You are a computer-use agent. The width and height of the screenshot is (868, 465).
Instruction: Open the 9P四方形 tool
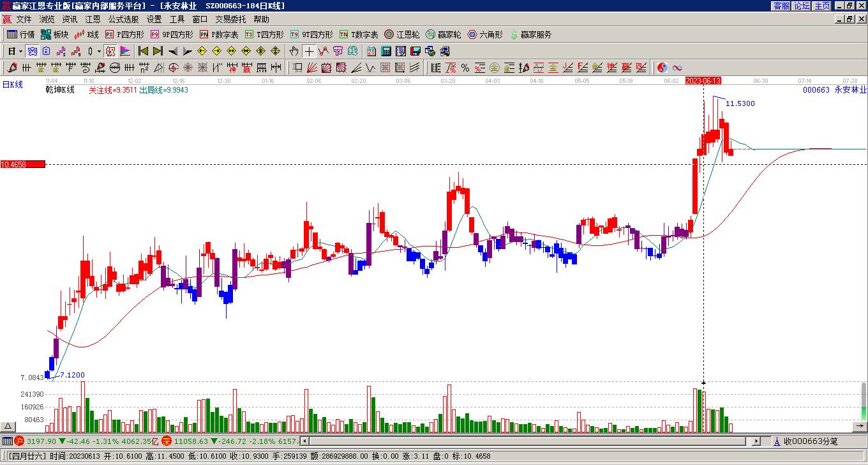172,34
